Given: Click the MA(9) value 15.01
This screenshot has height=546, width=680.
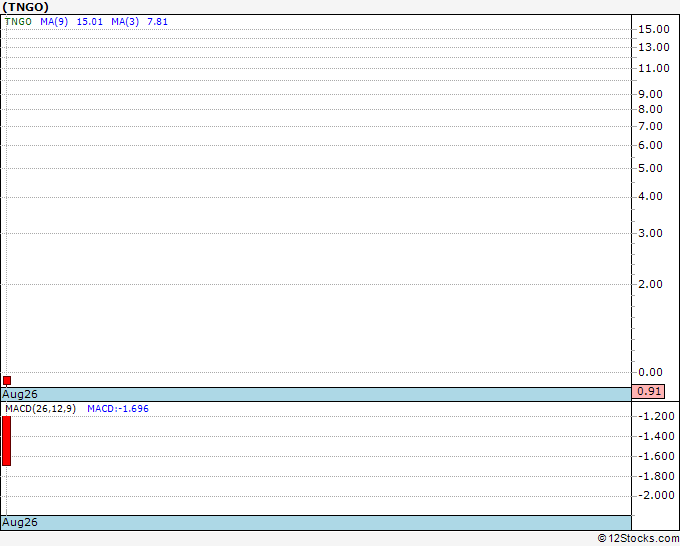Looking at the screenshot, I should pos(90,22).
